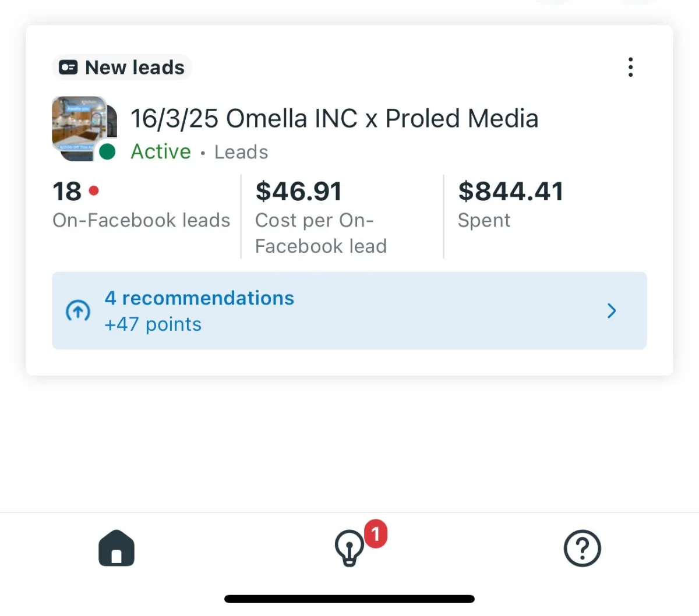Viewport: 699px width, 616px height.
Task: Tap the $844.41 amount spent
Action: point(511,192)
